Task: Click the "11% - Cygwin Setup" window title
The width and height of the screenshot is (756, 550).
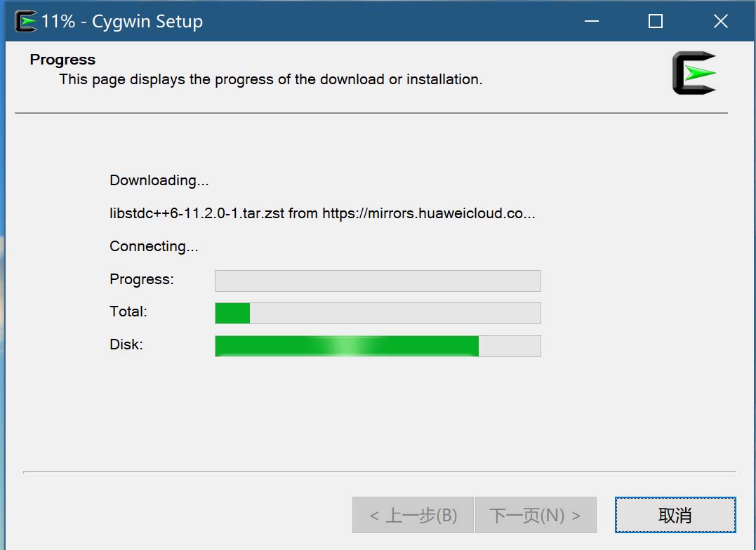Action: tap(122, 21)
